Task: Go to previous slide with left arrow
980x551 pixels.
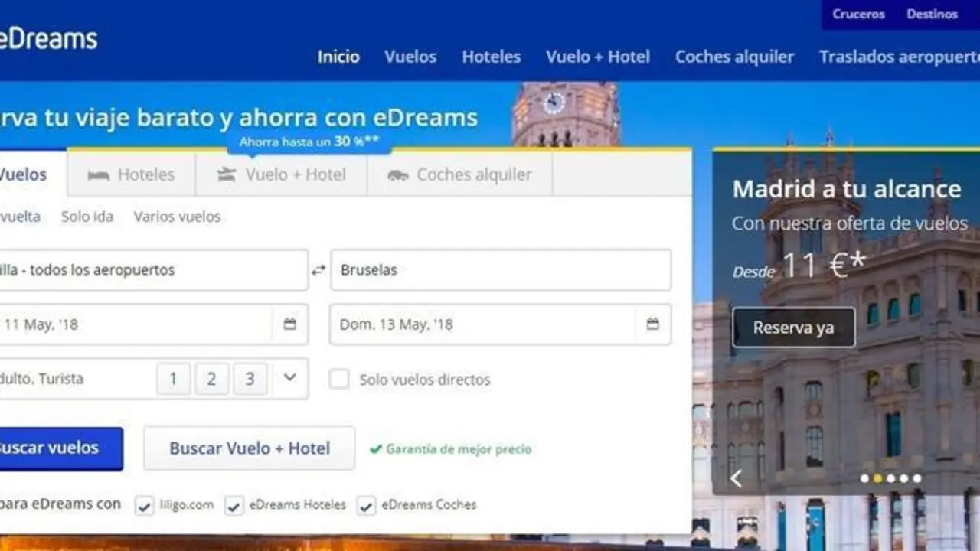Action: (736, 479)
